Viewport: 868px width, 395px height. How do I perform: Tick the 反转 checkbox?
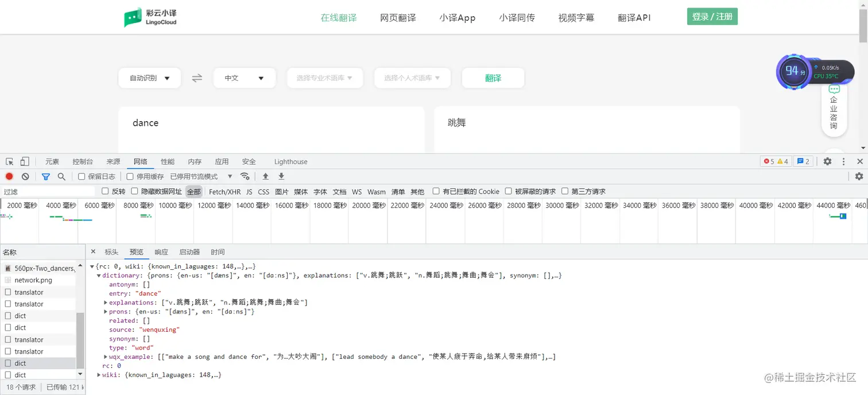pos(105,191)
